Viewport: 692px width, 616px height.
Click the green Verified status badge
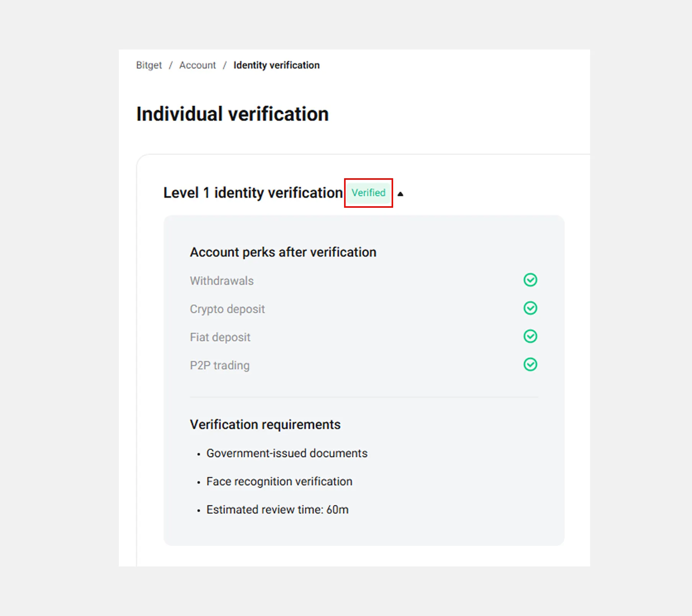click(x=369, y=193)
